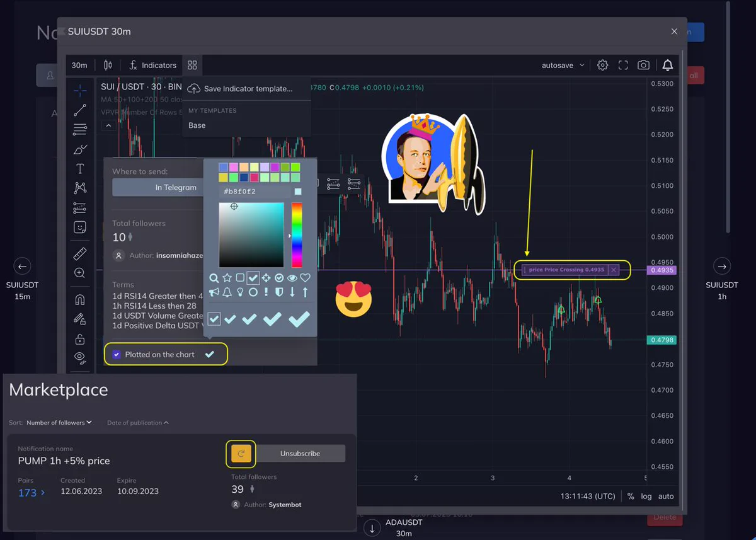Go to previous SUIUSDT 15m chart
The width and height of the screenshot is (756, 540).
point(22,266)
